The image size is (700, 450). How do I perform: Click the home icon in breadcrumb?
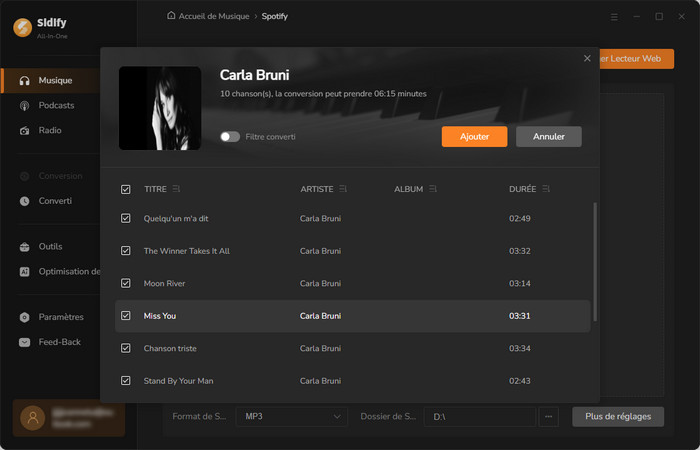click(x=172, y=16)
